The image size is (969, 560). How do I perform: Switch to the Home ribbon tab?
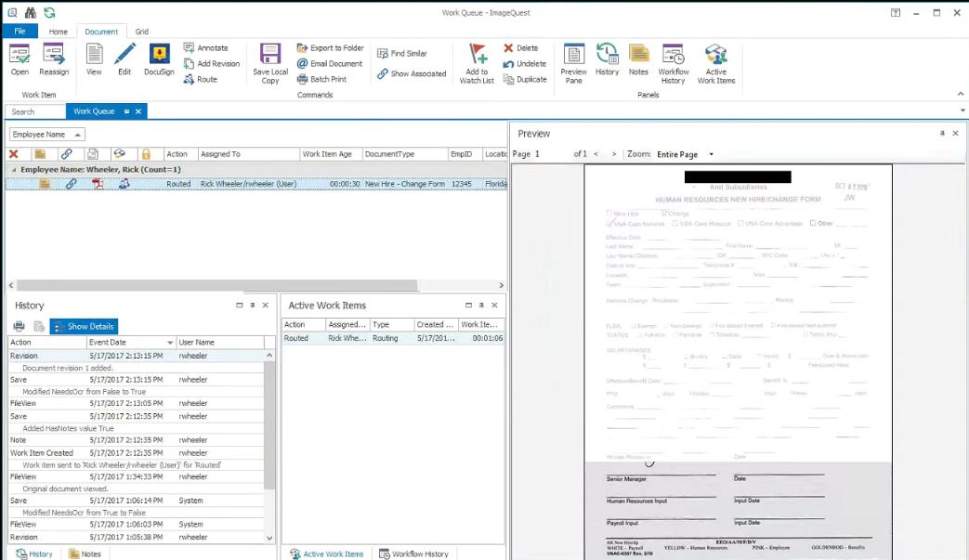[x=59, y=32]
